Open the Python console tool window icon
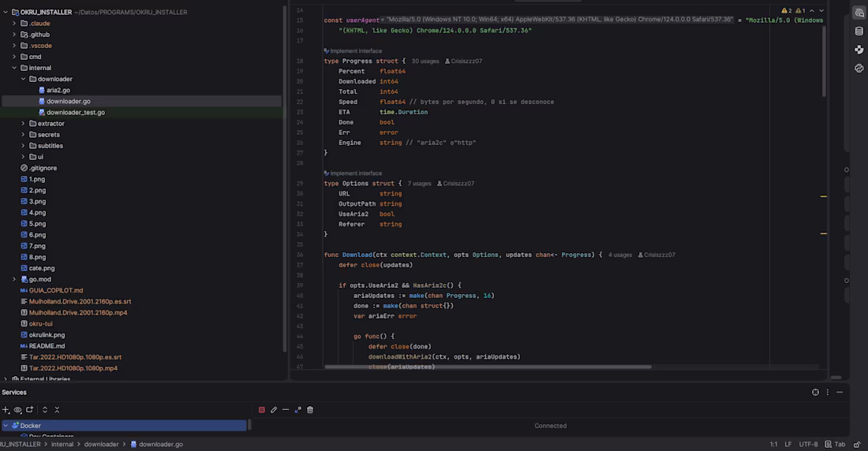 pyautogui.click(x=859, y=68)
